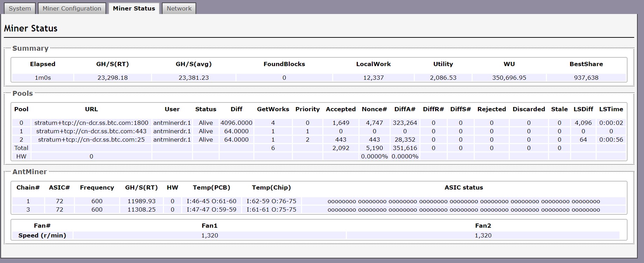Click the Priority column header

[307, 109]
